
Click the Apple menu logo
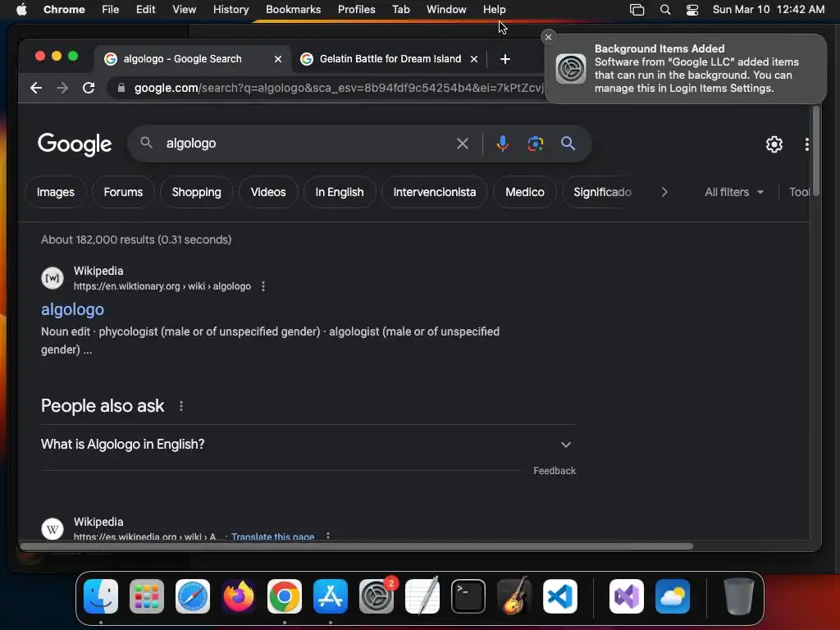point(21,10)
